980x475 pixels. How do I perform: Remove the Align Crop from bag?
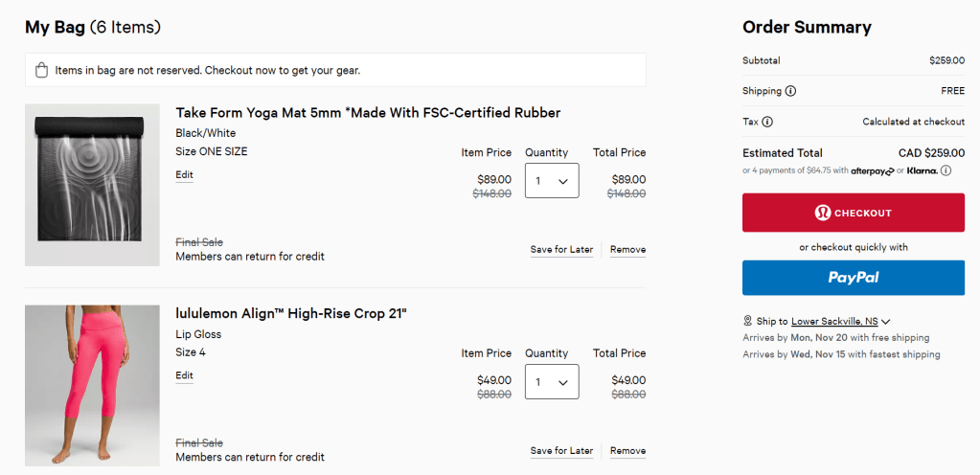pos(627,450)
